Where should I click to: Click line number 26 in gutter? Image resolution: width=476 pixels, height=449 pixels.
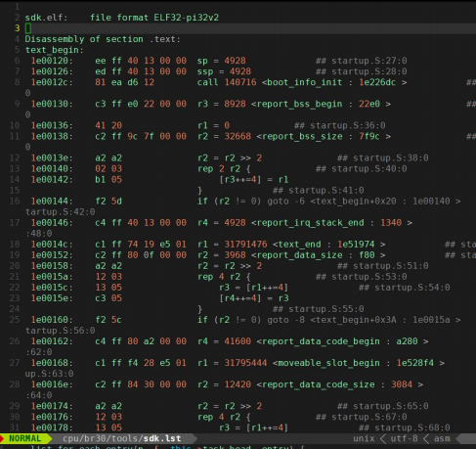[15, 341]
